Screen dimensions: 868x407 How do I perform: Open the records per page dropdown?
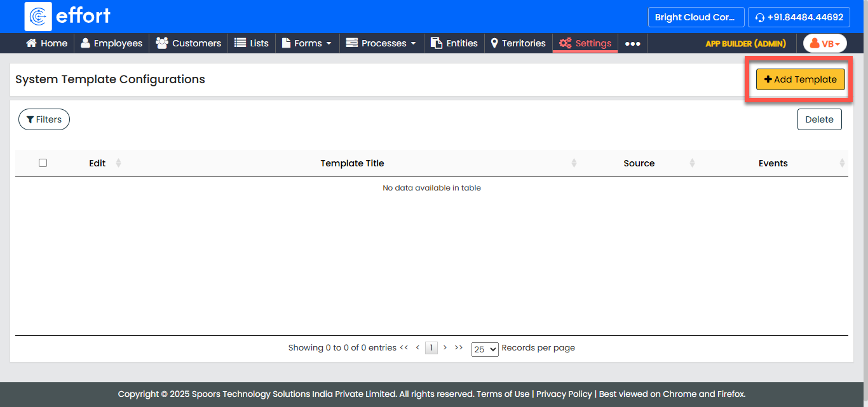[x=485, y=349]
